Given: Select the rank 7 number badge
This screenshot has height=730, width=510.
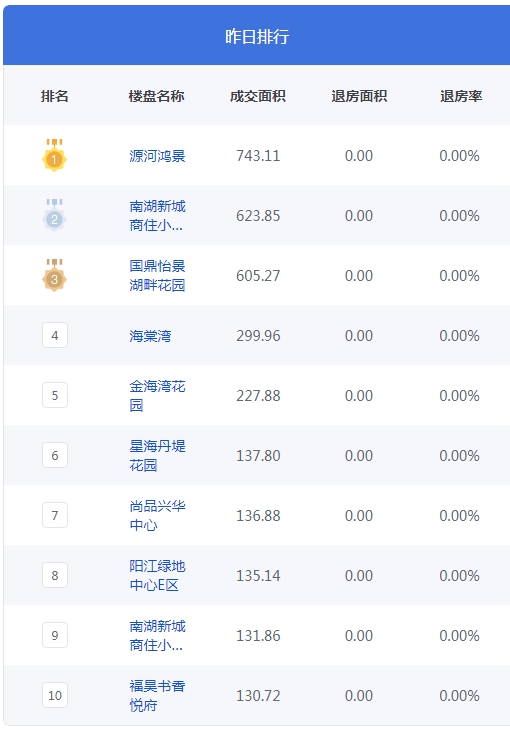Looking at the screenshot, I should pyautogui.click(x=55, y=515).
